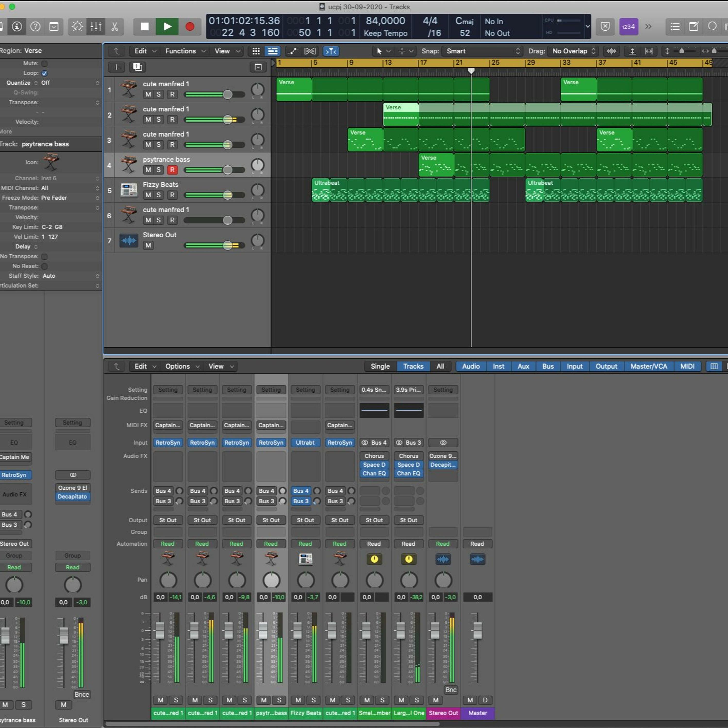Open Smart Controls dial icon
The width and height of the screenshot is (728, 728).
point(77,26)
